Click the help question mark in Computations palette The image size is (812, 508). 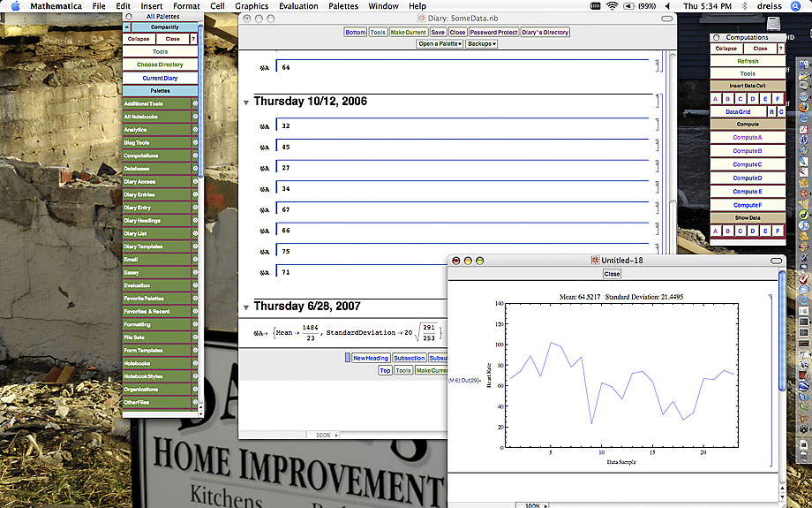pos(779,49)
